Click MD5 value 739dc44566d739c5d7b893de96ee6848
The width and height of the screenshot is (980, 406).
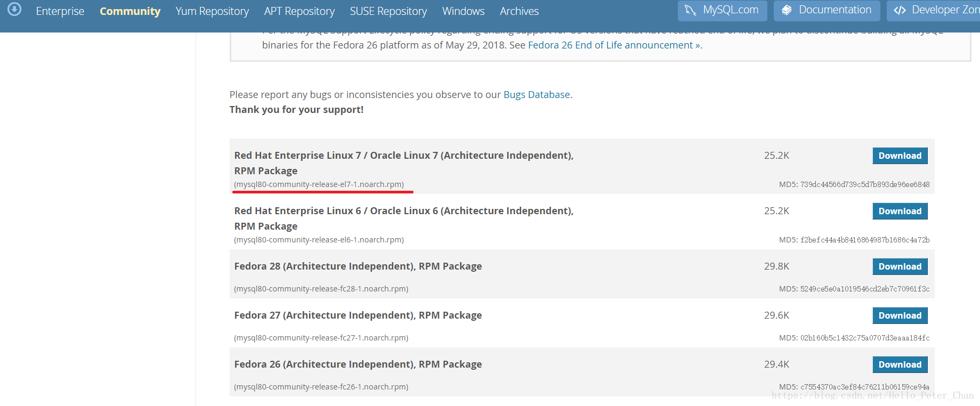(865, 184)
